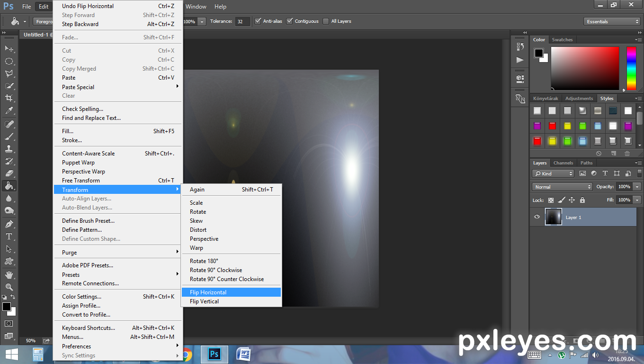This screenshot has height=364, width=644.
Task: Filter layers by pixel layer icon
Action: [x=582, y=173]
